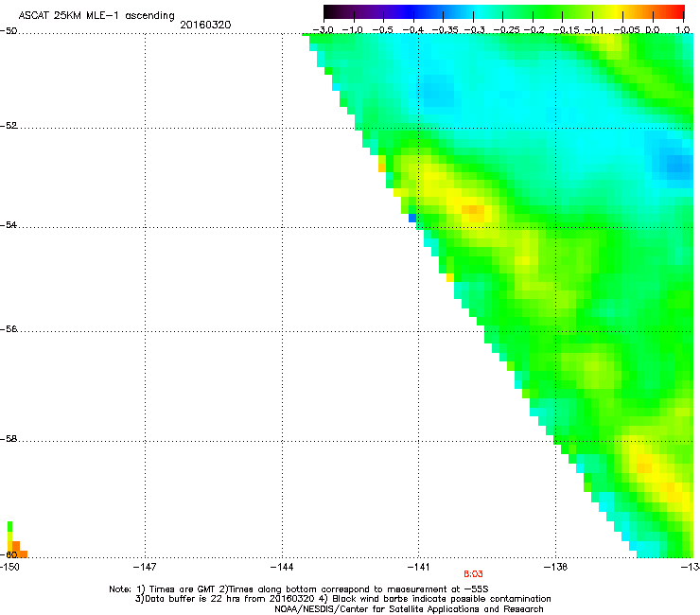Click the longitude label '-144'
This screenshot has height=615, width=700.
coord(282,567)
